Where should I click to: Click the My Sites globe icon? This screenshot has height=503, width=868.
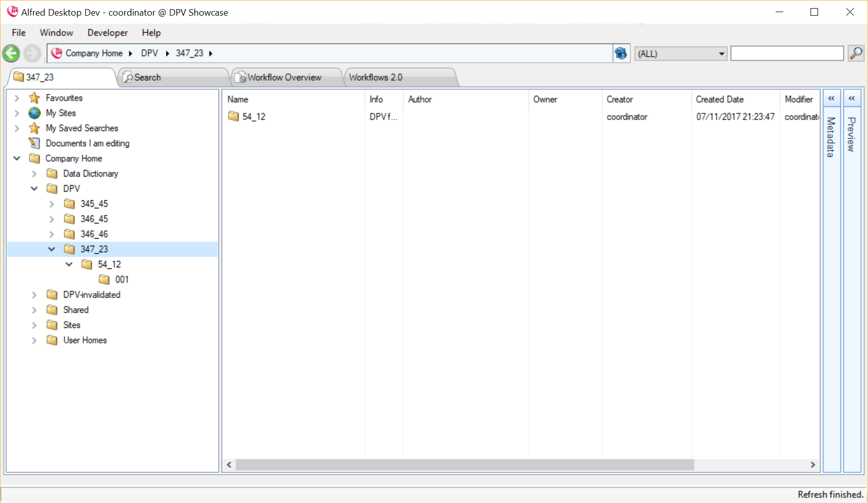tap(34, 113)
